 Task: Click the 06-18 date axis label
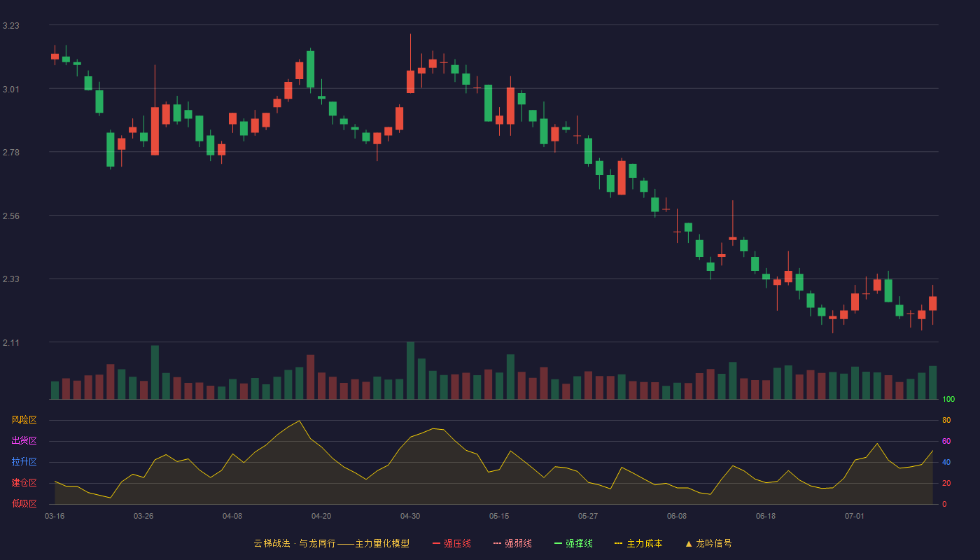click(x=766, y=516)
